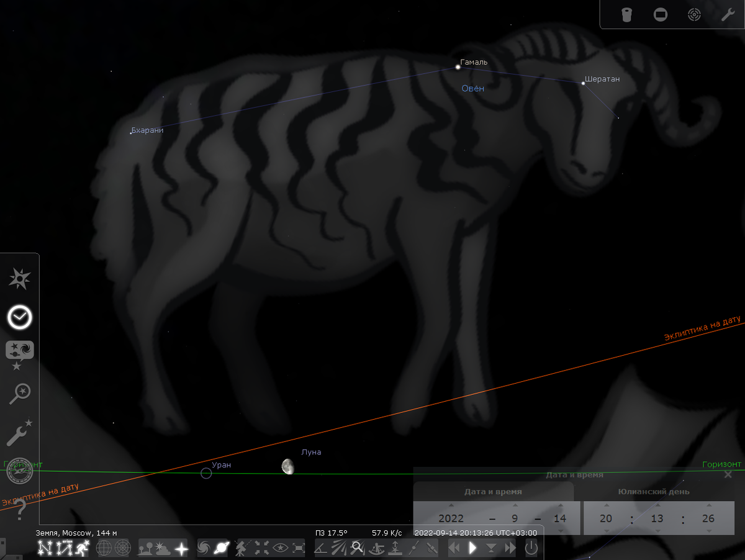745x560 pixels.
Task: Click the year field 2022
Action: click(x=451, y=518)
